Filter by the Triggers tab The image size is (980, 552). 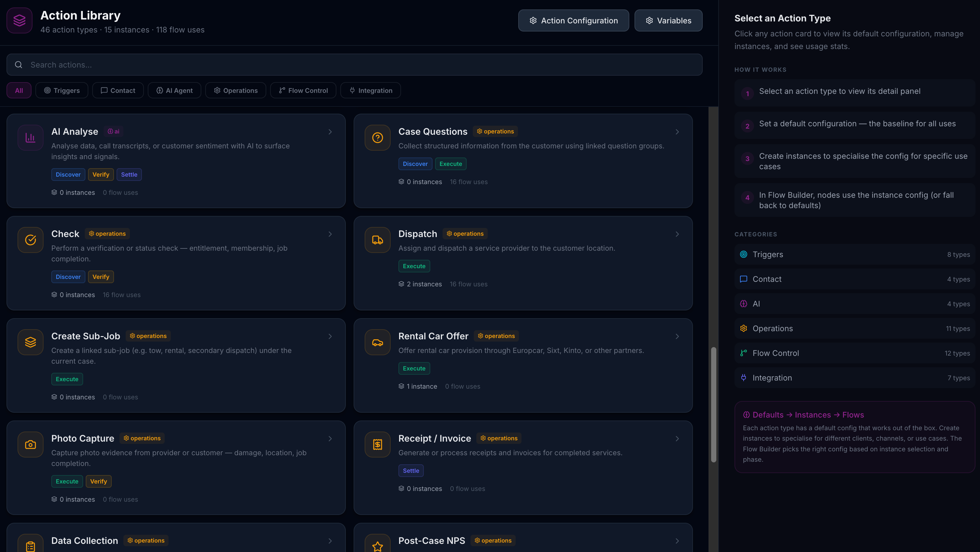pyautogui.click(x=62, y=91)
